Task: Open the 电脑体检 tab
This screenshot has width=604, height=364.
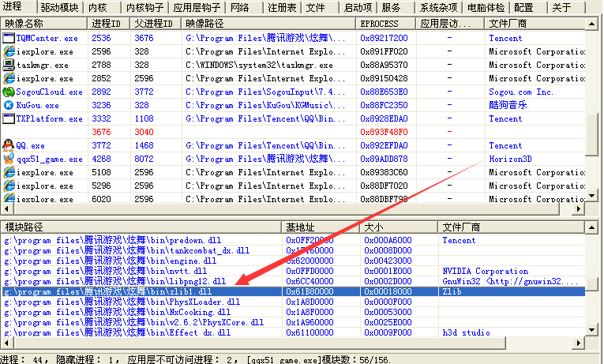Action: pos(483,7)
